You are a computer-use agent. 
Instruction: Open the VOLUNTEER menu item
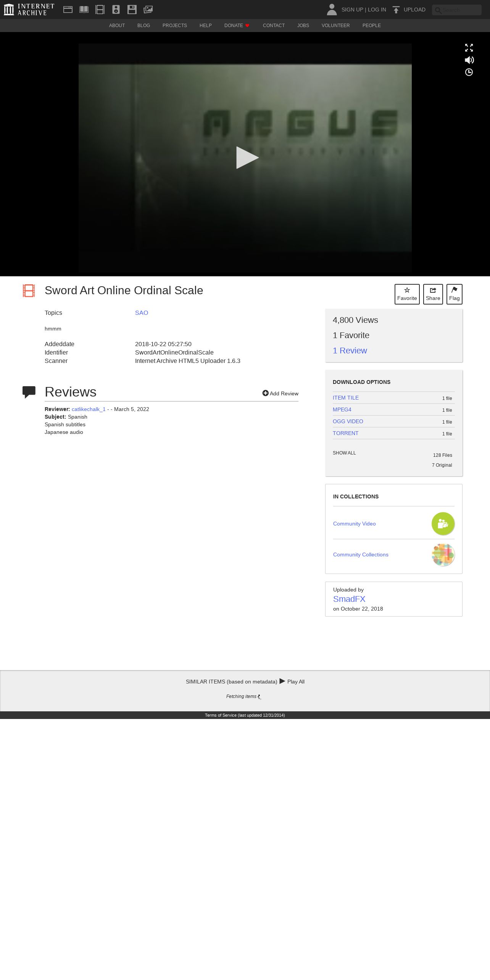(x=335, y=26)
